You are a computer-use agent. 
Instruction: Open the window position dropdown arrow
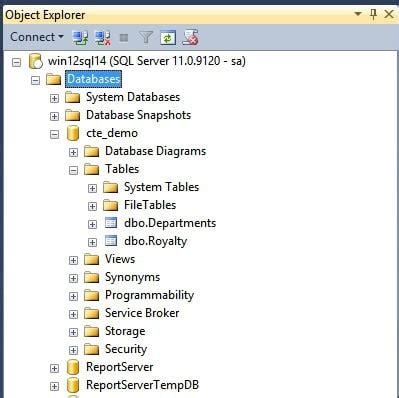pos(358,14)
